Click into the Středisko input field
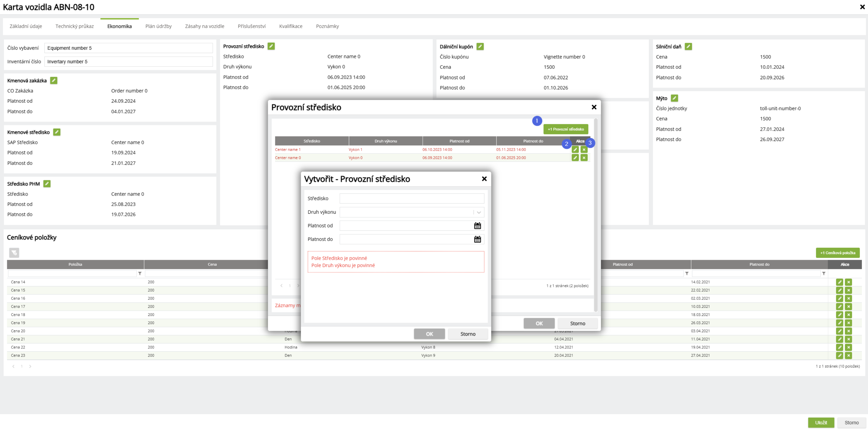The height and width of the screenshot is (431, 868). pyautogui.click(x=411, y=198)
